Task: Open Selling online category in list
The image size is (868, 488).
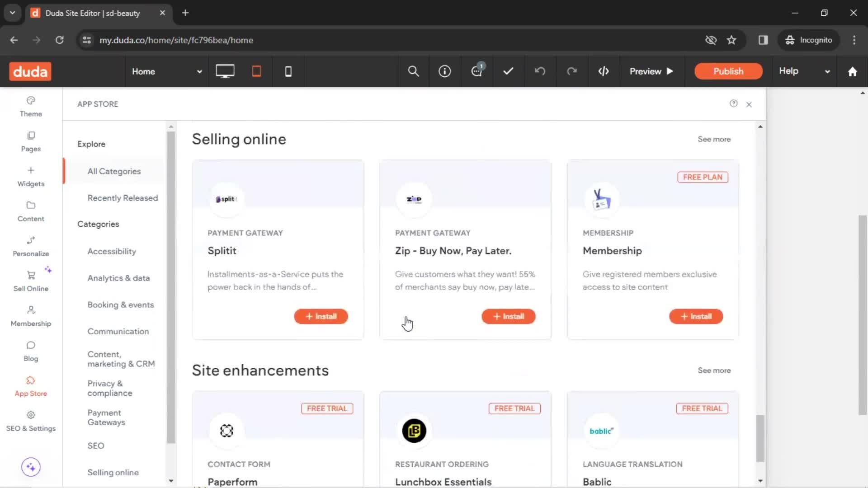Action: coord(113,472)
